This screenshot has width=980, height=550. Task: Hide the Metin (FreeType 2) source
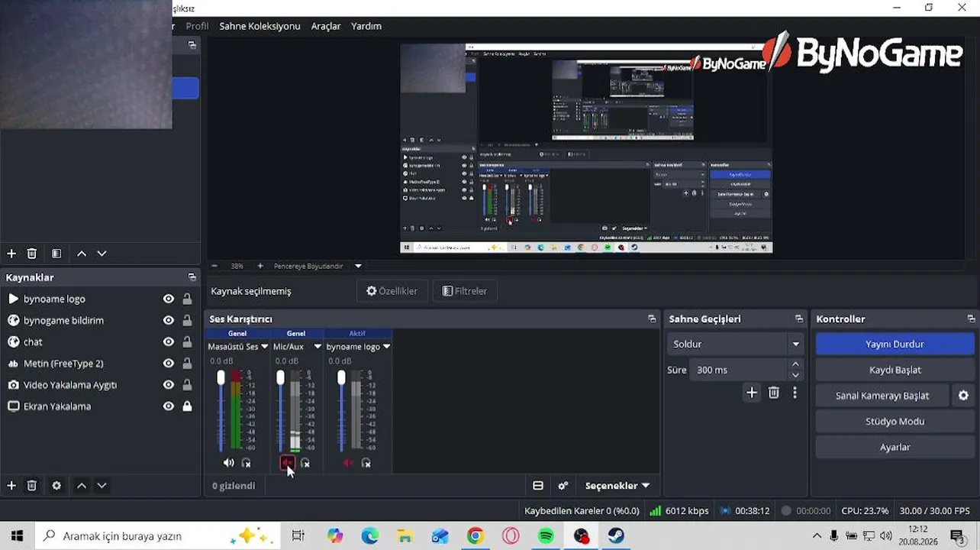pyautogui.click(x=169, y=364)
